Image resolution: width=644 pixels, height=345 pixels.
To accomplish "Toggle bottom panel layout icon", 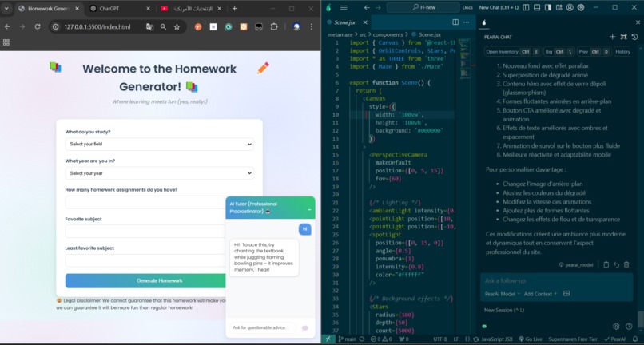I will (537, 7).
